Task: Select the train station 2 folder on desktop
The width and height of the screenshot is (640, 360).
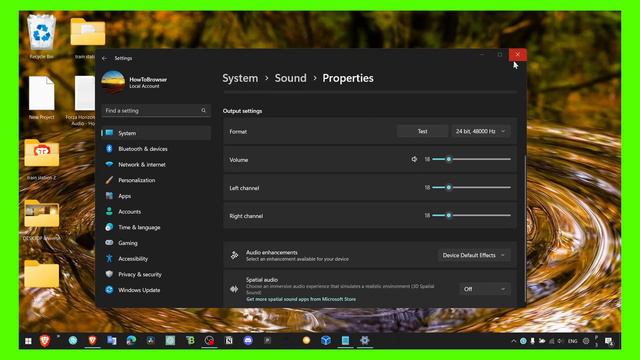Action: click(x=42, y=160)
